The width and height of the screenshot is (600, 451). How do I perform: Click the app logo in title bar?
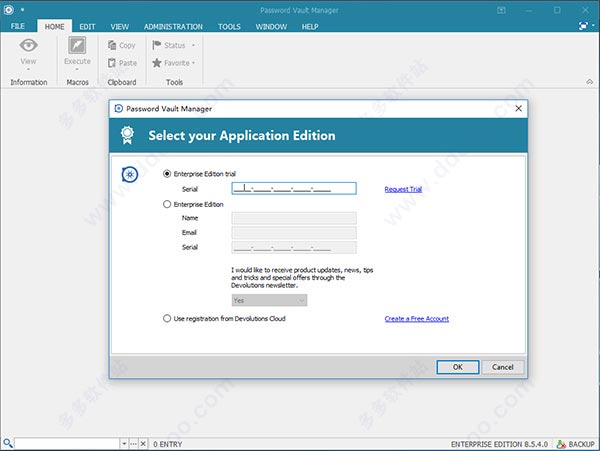point(8,10)
